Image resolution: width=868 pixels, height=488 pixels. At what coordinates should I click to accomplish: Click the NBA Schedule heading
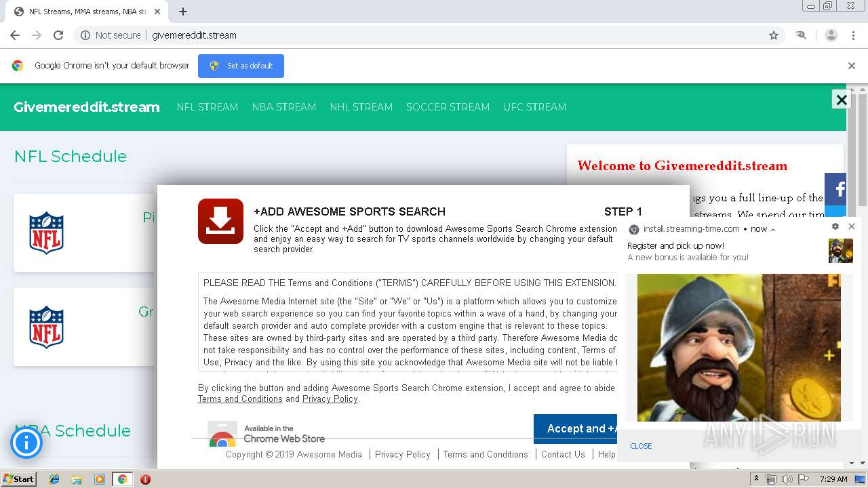point(73,431)
